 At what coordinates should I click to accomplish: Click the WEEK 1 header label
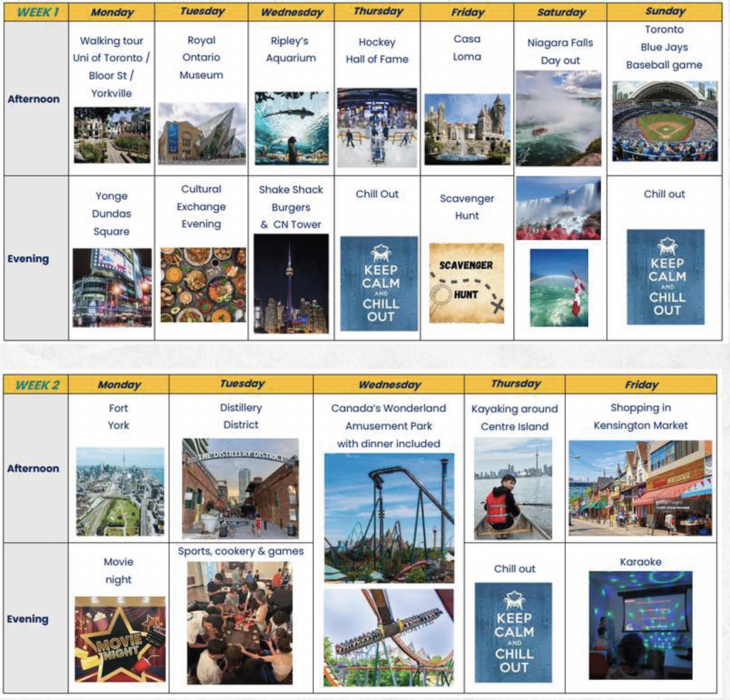coord(38,12)
